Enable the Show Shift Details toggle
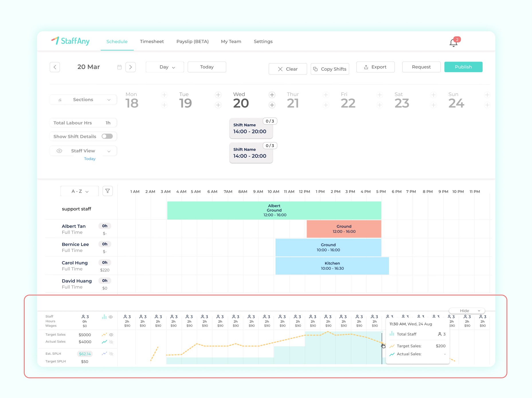Image resolution: width=532 pixels, height=398 pixels. coord(107,136)
